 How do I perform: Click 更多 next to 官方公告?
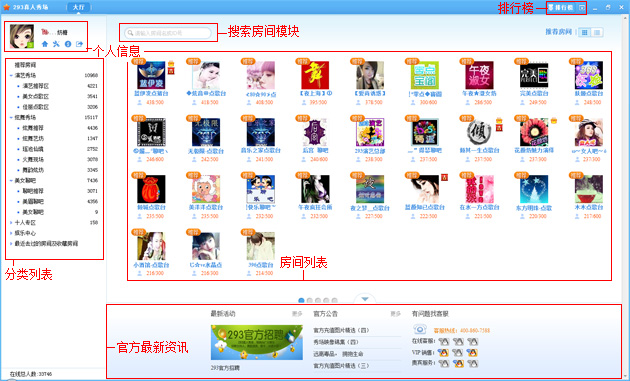[x=396, y=313]
